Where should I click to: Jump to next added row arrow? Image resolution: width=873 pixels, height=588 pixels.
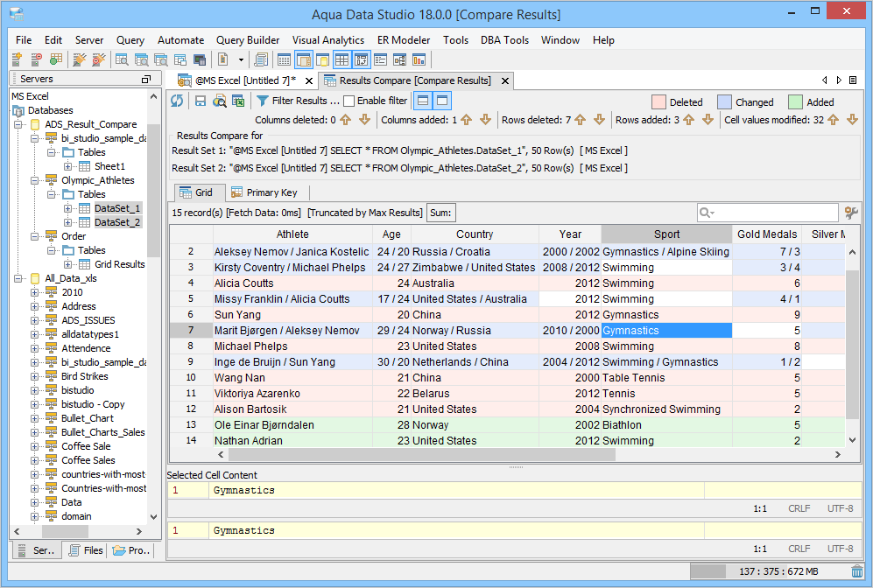708,120
